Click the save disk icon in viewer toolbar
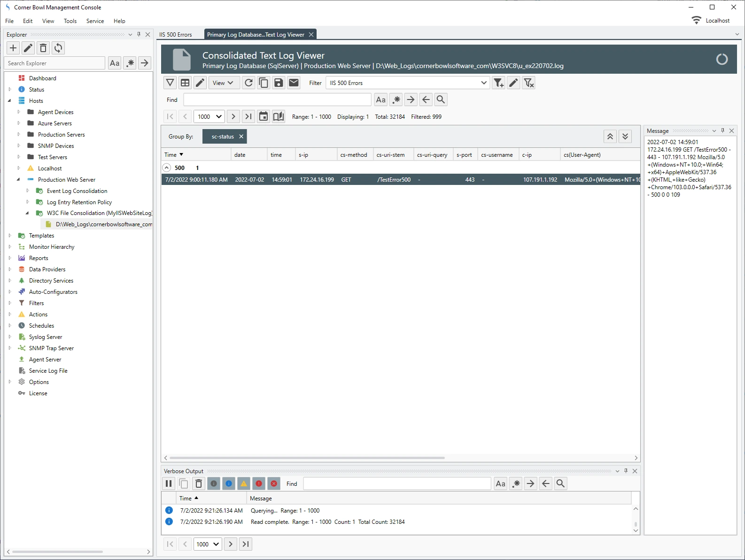 click(x=279, y=83)
